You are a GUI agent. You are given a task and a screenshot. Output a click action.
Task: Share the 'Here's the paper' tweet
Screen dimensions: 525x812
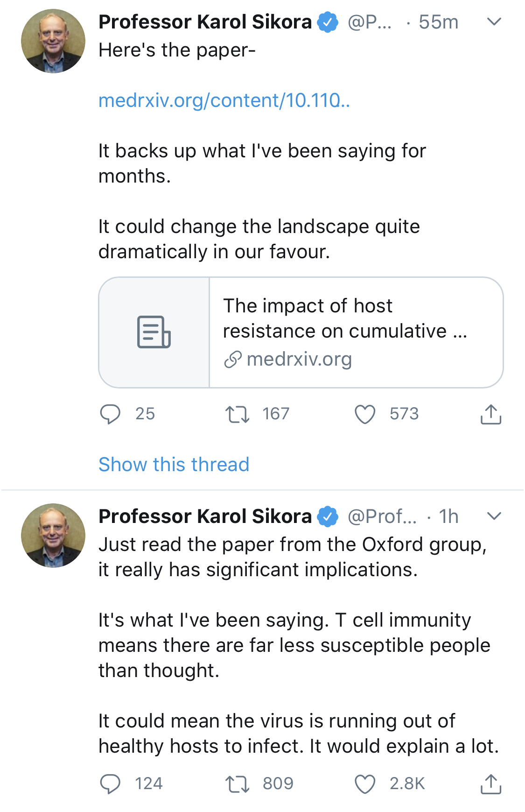490,414
